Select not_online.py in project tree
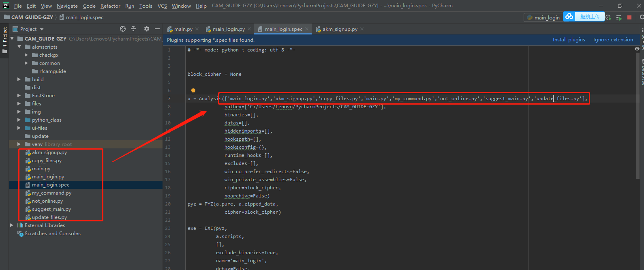Screen dimensions: 644x270 coord(47,201)
